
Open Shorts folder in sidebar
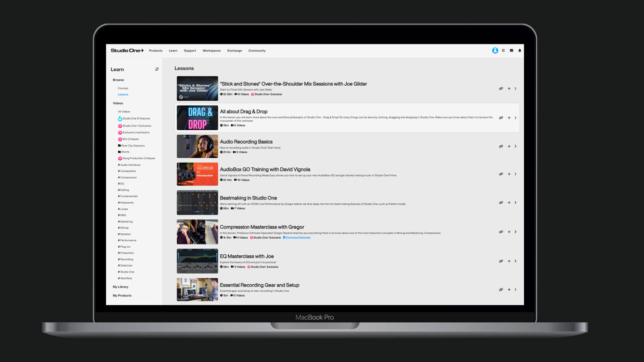[124, 152]
